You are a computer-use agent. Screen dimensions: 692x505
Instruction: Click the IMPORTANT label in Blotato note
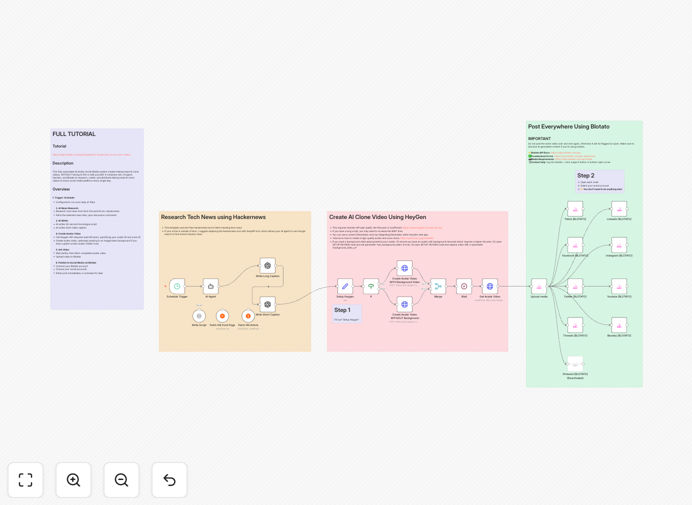(x=539, y=139)
